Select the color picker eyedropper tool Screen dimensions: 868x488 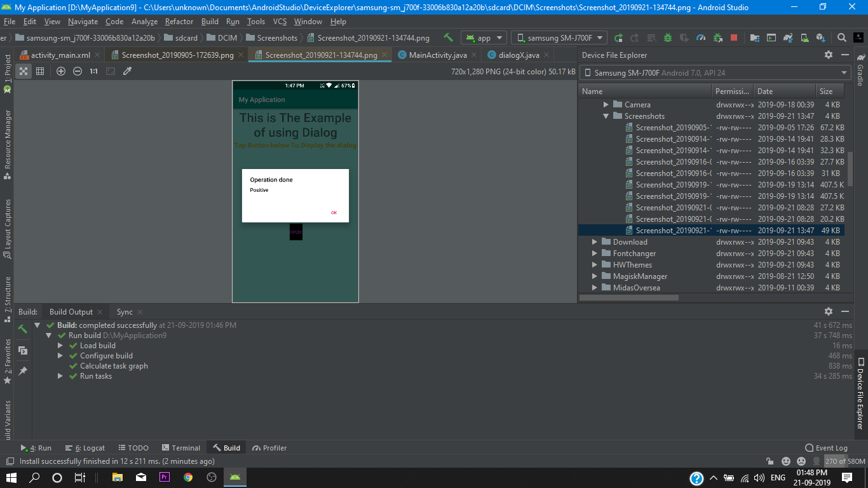pos(127,71)
